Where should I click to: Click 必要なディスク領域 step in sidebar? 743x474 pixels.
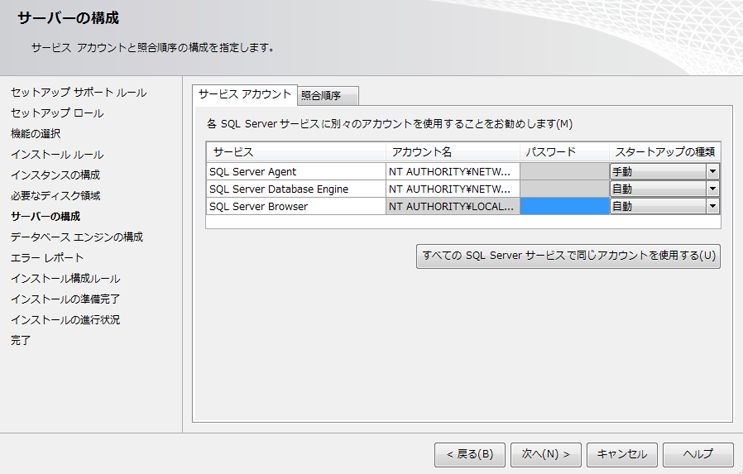pos(55,196)
